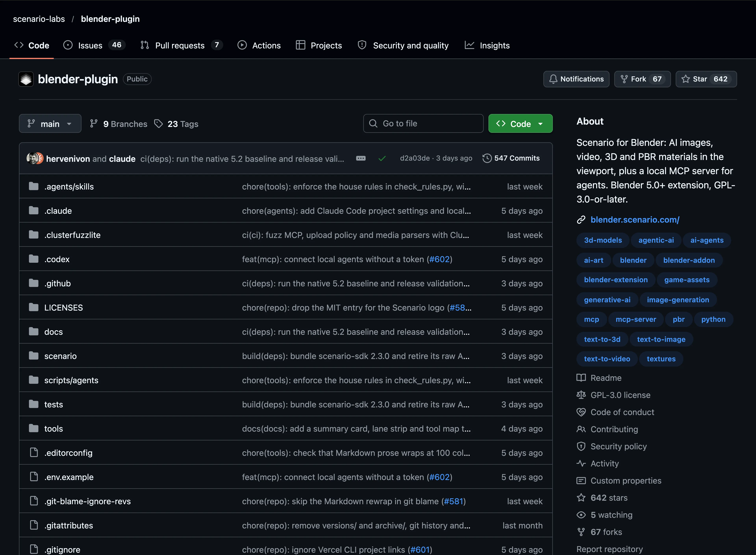Click the hervenivon commit author avatar
Screen dimensions: 756x555
tap(33, 158)
